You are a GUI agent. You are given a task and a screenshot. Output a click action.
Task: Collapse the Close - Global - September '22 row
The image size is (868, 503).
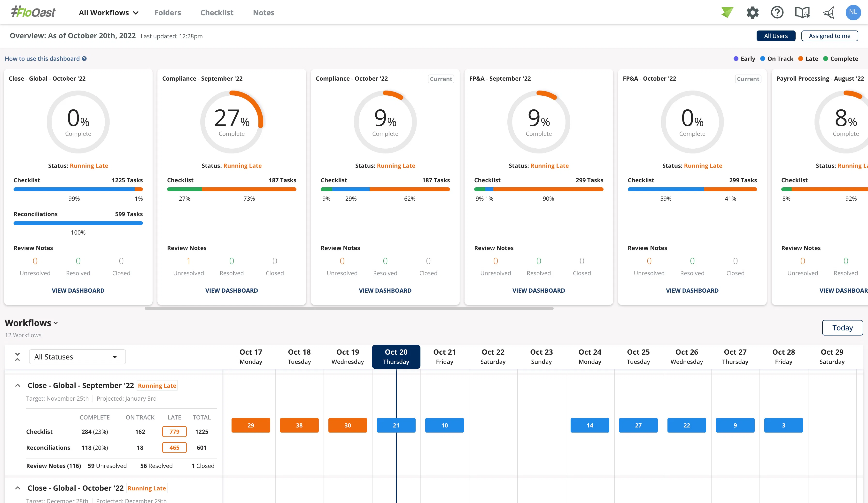pos(17,385)
